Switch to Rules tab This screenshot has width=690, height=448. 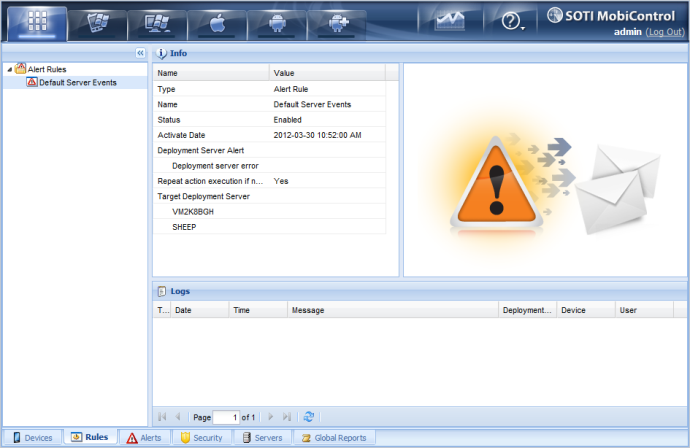tap(90, 437)
